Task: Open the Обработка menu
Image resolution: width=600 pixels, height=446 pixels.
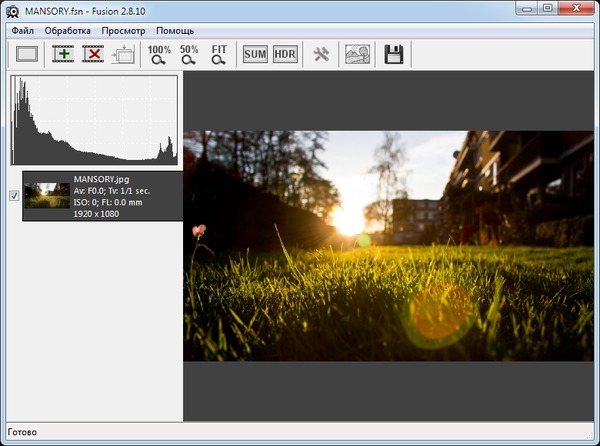Action: pyautogui.click(x=67, y=31)
